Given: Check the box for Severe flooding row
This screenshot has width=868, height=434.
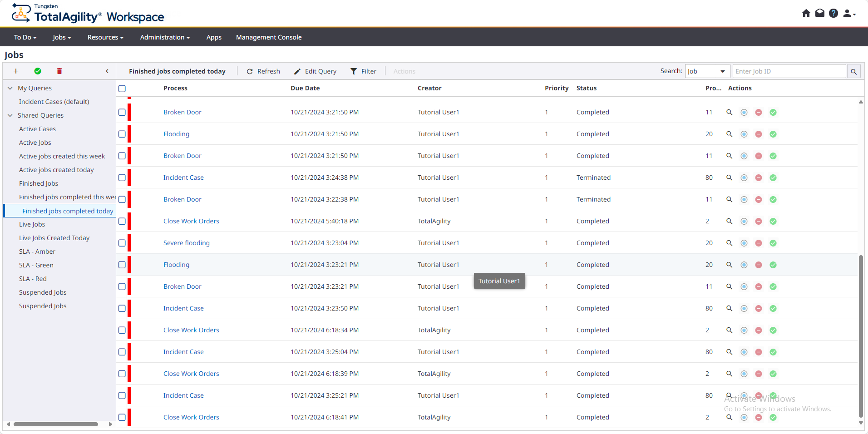Looking at the screenshot, I should coord(122,243).
